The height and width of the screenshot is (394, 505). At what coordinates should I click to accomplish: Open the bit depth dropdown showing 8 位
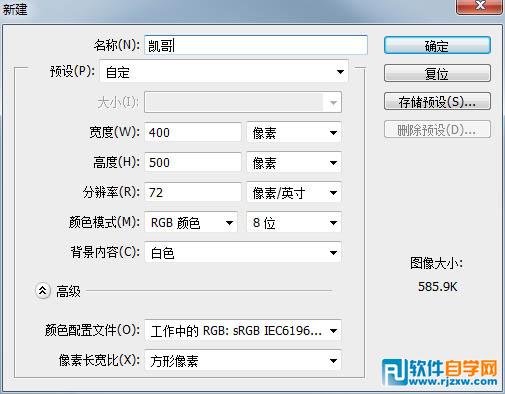coord(294,222)
